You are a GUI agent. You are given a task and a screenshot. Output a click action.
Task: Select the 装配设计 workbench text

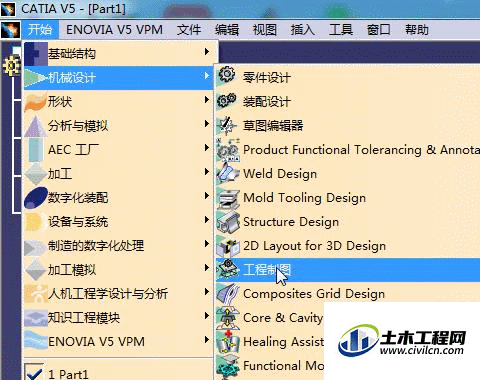coord(267,102)
